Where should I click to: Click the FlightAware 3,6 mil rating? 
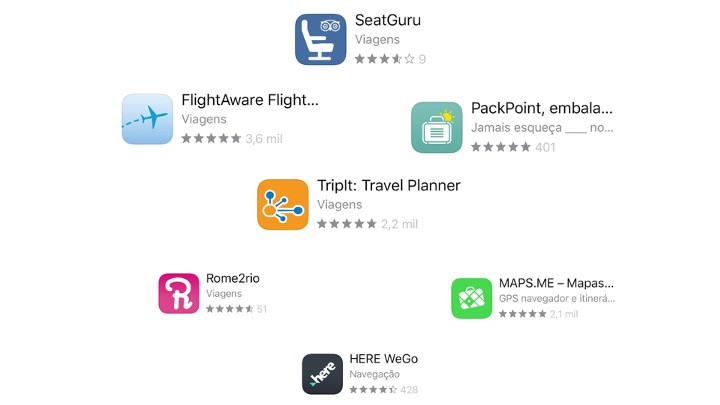click(x=232, y=139)
